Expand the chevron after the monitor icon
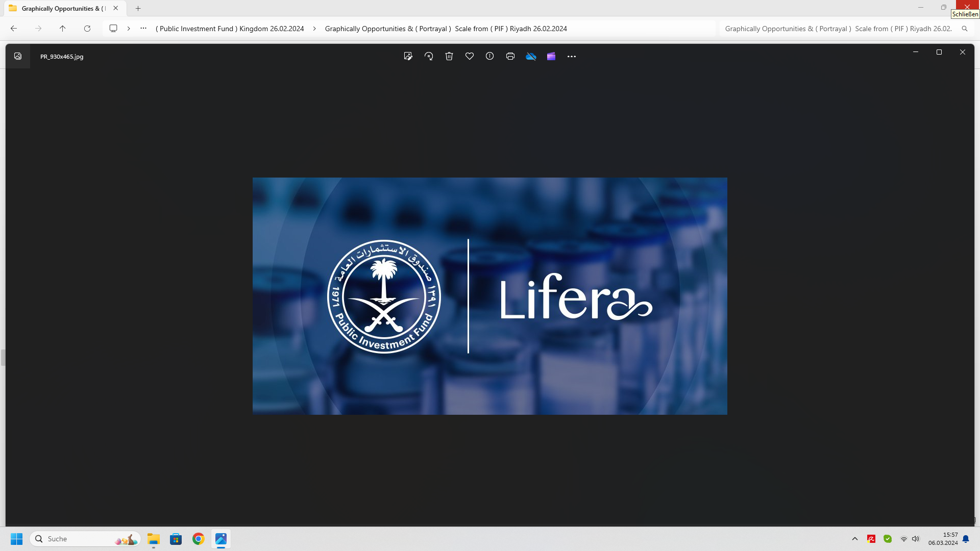 (x=129, y=29)
